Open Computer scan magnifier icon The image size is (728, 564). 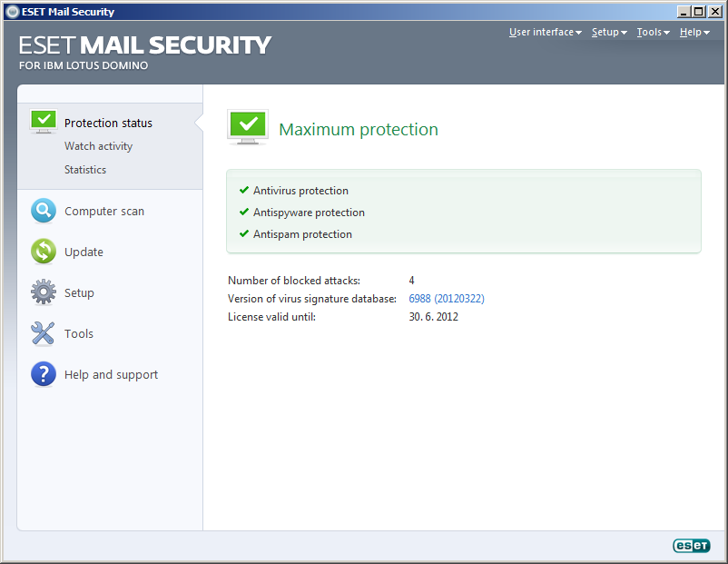(x=44, y=211)
